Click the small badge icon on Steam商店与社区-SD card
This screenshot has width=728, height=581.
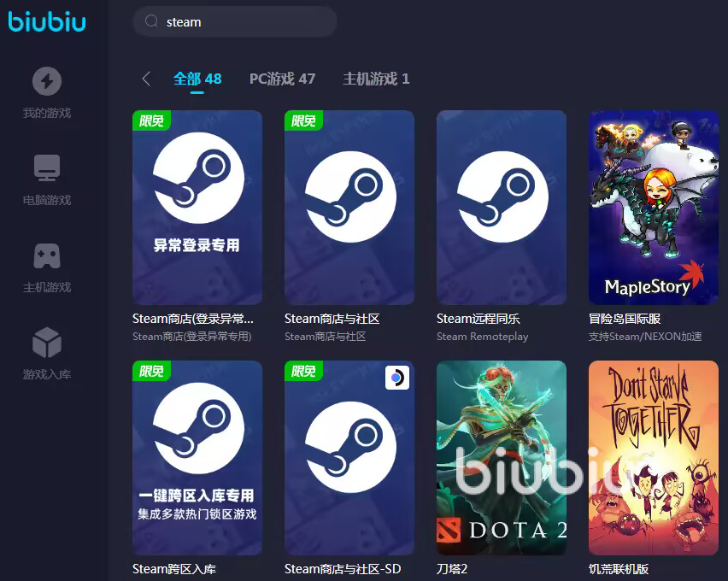point(397,378)
